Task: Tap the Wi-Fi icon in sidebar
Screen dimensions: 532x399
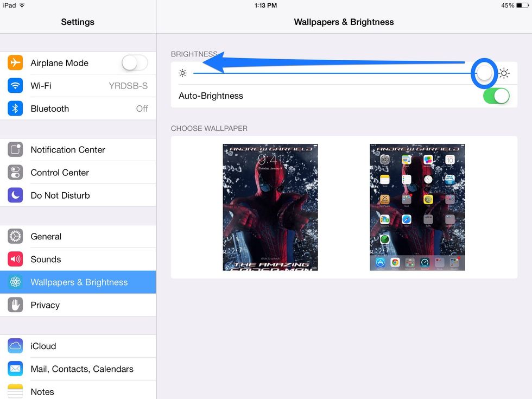Action: [x=15, y=86]
